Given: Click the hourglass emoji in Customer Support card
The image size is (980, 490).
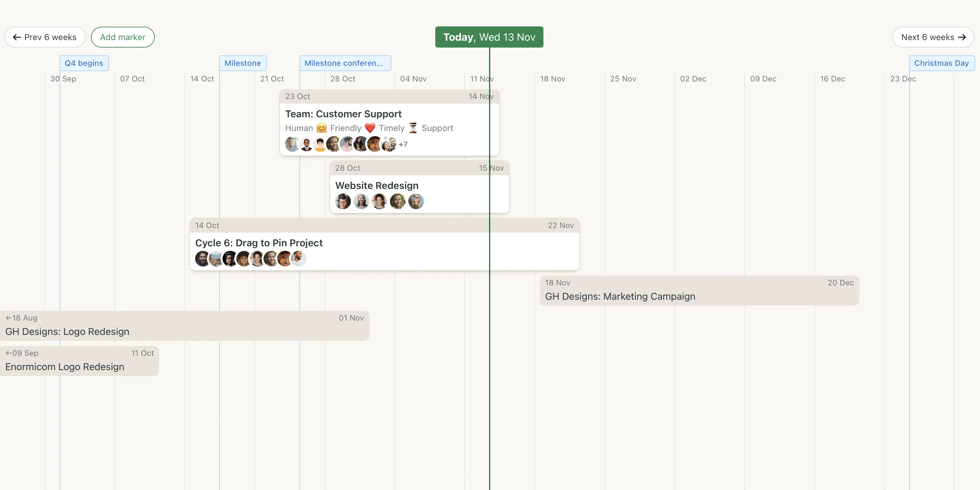Looking at the screenshot, I should (x=413, y=128).
